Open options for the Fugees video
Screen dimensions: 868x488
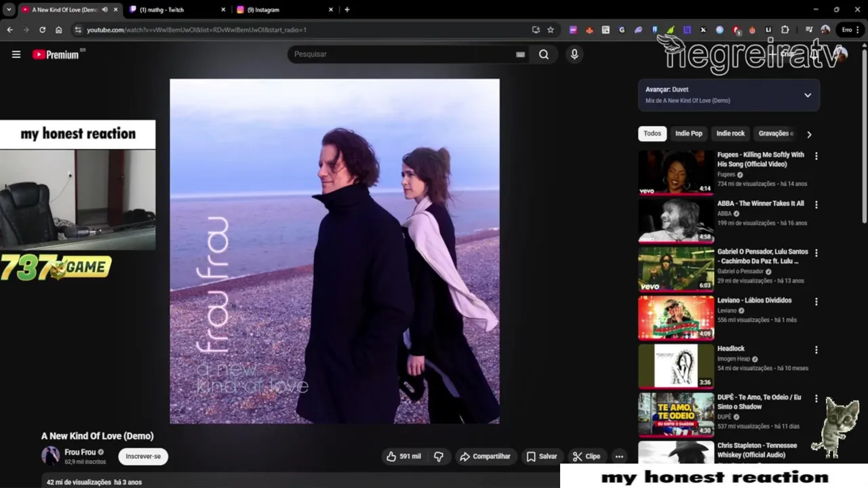tap(816, 156)
